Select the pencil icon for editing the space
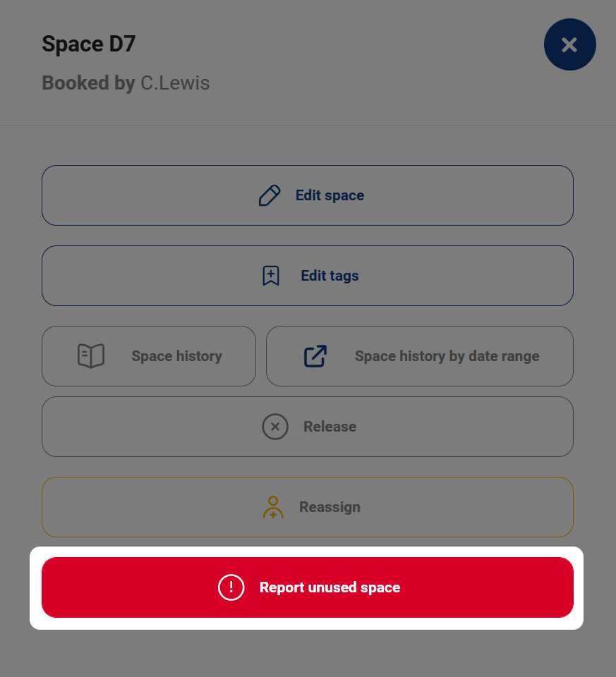Viewport: 616px width, 677px height. (269, 195)
